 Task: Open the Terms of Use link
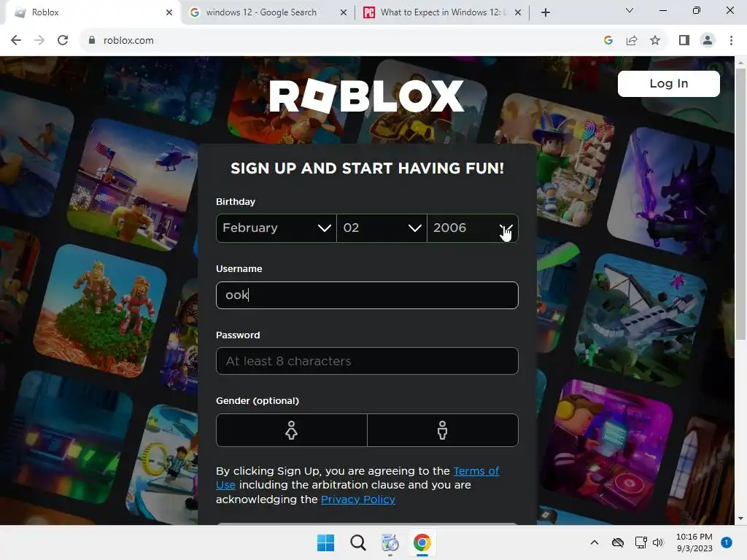[x=476, y=471]
